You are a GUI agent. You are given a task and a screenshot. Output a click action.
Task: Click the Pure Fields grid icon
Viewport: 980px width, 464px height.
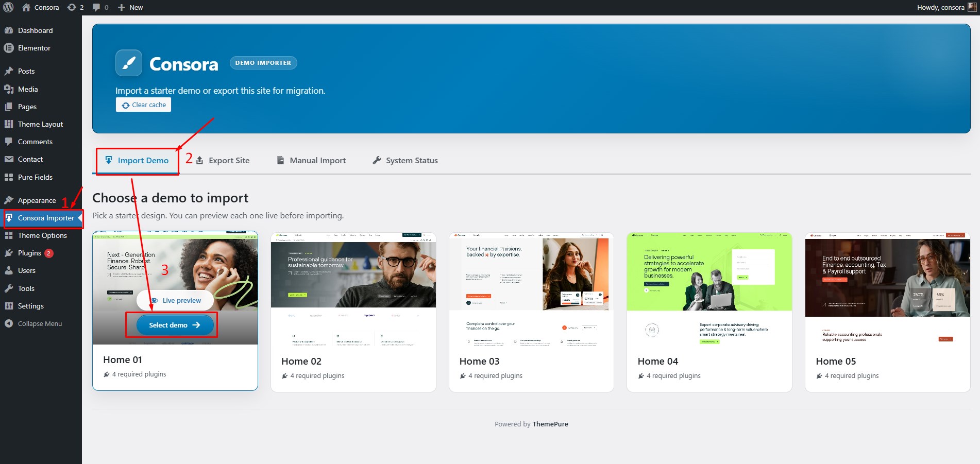9,177
